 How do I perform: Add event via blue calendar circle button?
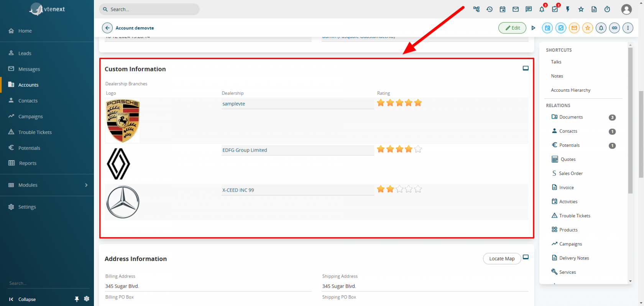pyautogui.click(x=547, y=28)
